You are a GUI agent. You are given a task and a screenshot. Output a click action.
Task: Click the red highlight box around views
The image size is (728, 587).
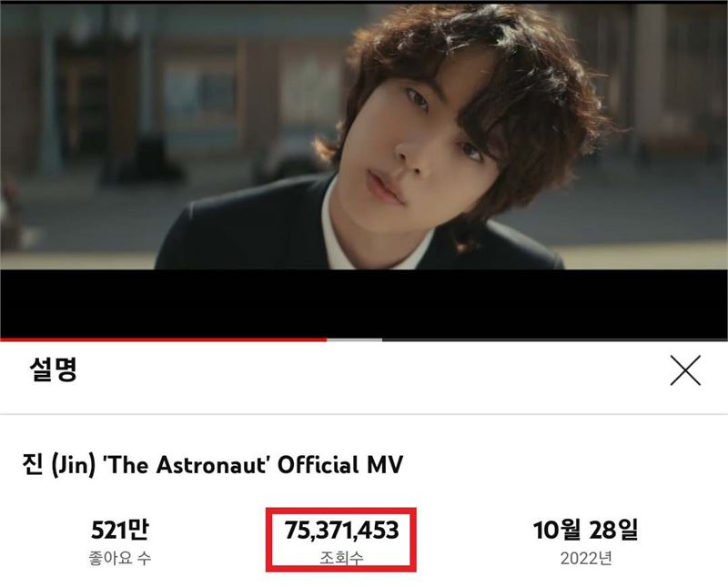pyautogui.click(x=341, y=540)
